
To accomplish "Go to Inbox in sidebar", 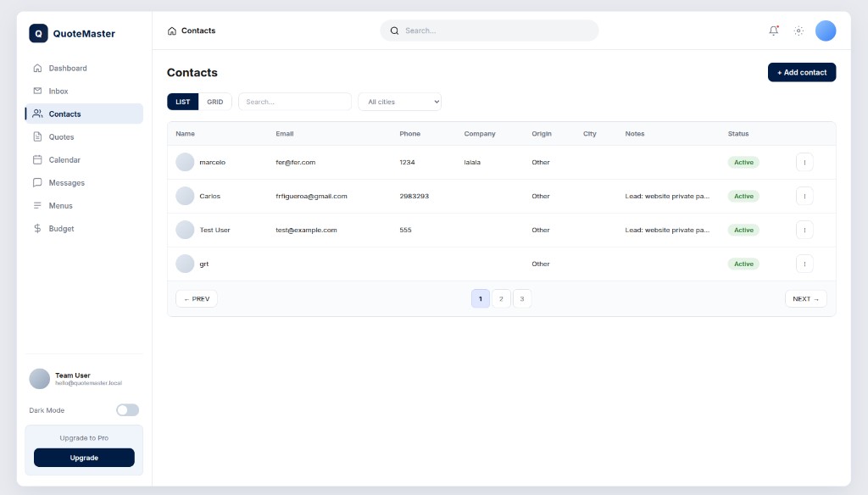I will tap(58, 91).
